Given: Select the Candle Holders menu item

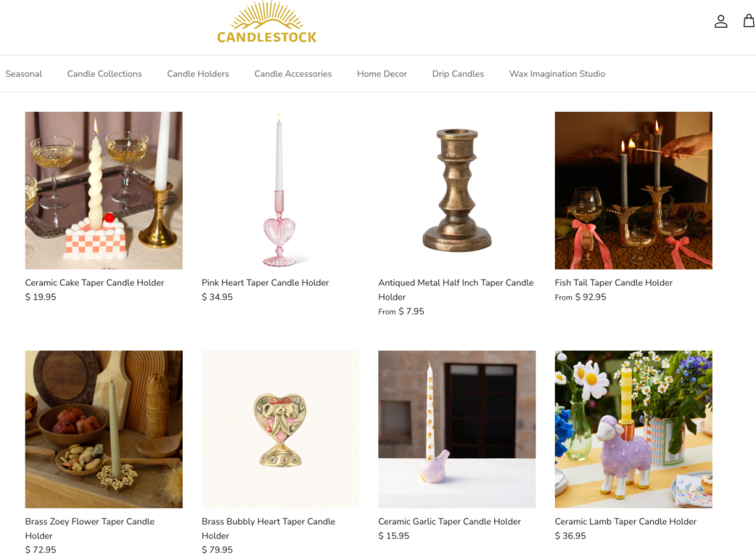Looking at the screenshot, I should pyautogui.click(x=197, y=74).
